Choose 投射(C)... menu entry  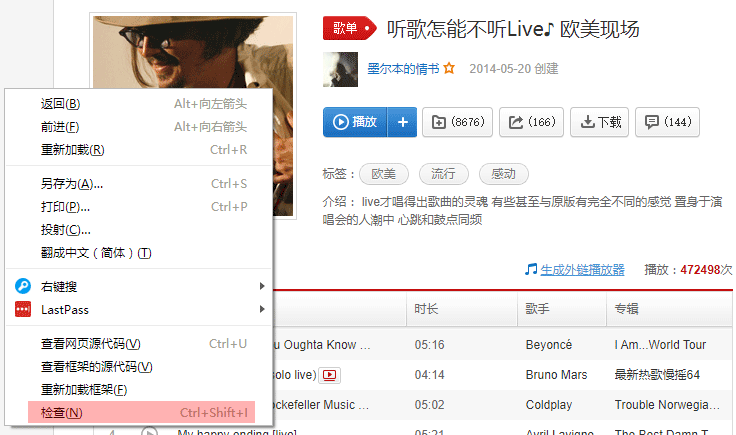(139, 229)
